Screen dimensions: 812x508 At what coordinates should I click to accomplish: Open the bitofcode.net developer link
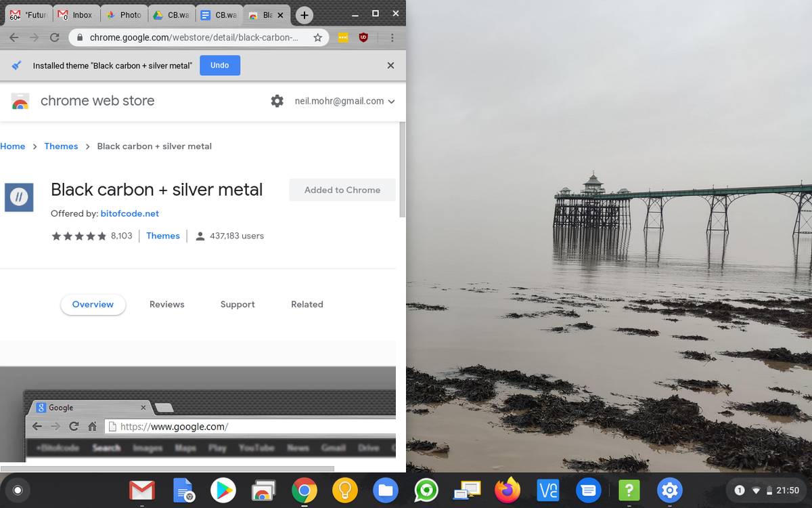[130, 213]
